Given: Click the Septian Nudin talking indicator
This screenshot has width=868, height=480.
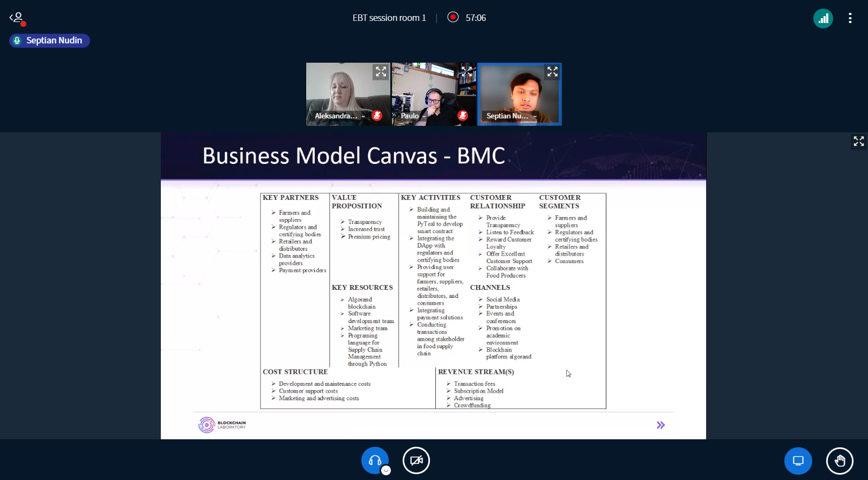Looking at the screenshot, I should tap(49, 41).
